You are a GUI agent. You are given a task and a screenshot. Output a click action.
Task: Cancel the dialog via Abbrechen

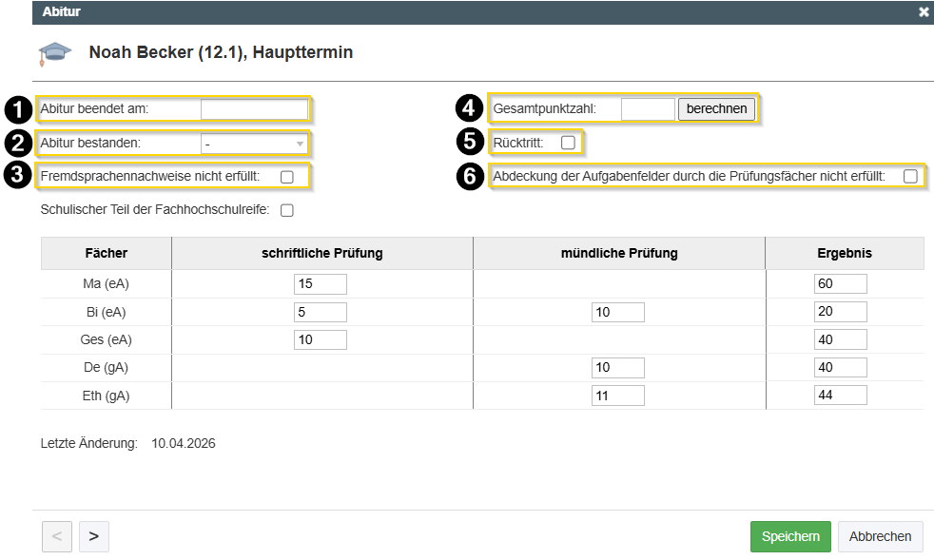pos(880,536)
